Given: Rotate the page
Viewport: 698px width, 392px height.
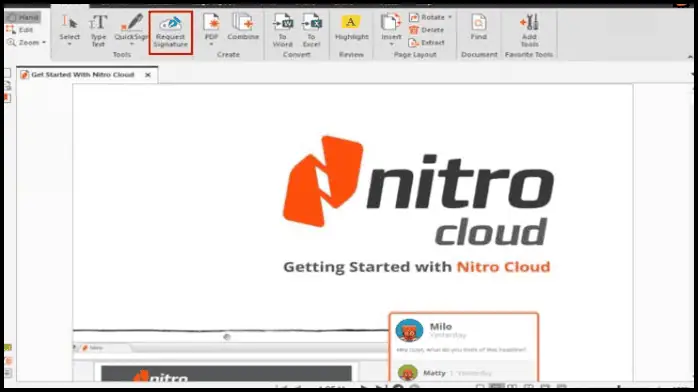Looking at the screenshot, I should click(x=427, y=17).
